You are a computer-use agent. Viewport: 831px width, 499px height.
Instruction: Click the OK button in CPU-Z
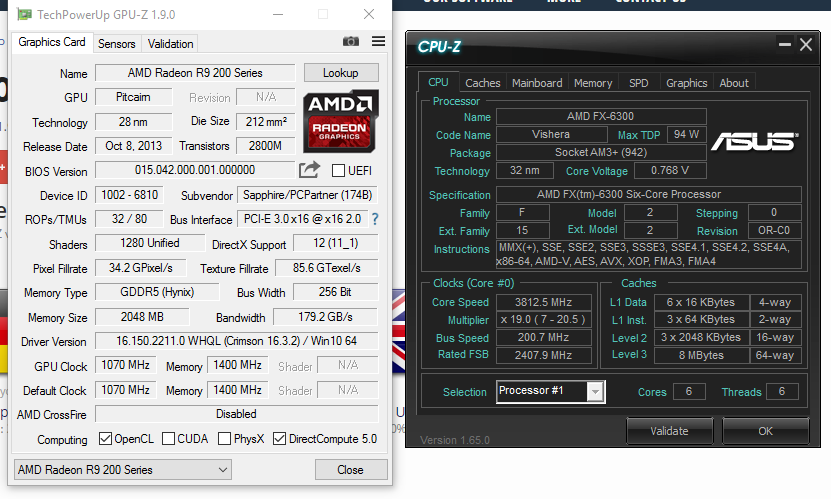(x=765, y=431)
